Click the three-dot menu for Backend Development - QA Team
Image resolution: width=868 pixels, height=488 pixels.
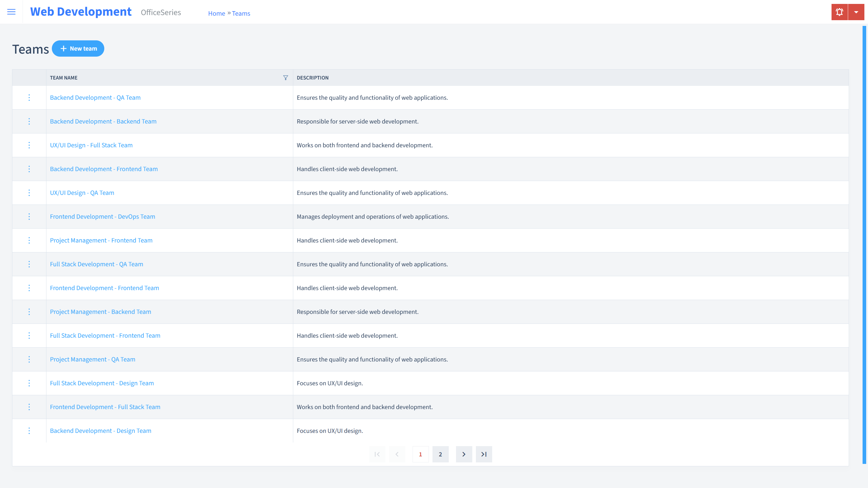point(29,97)
